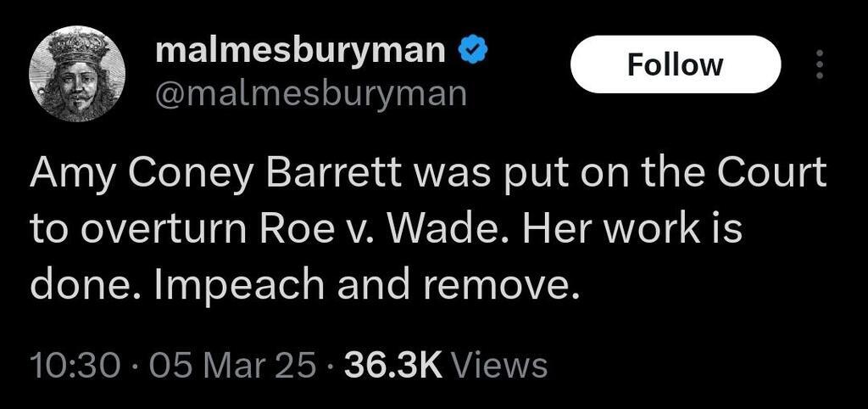
Task: Open the tweet by clicking its text
Action: click(x=428, y=228)
